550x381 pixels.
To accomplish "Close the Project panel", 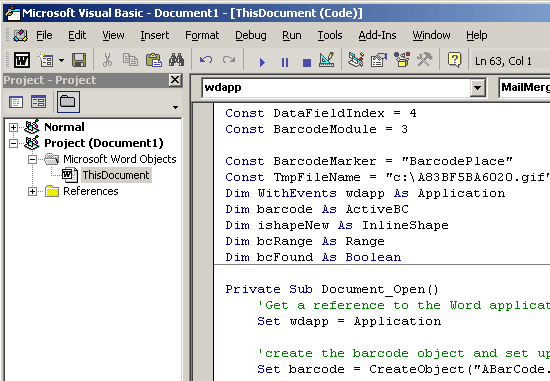I will click(x=175, y=80).
